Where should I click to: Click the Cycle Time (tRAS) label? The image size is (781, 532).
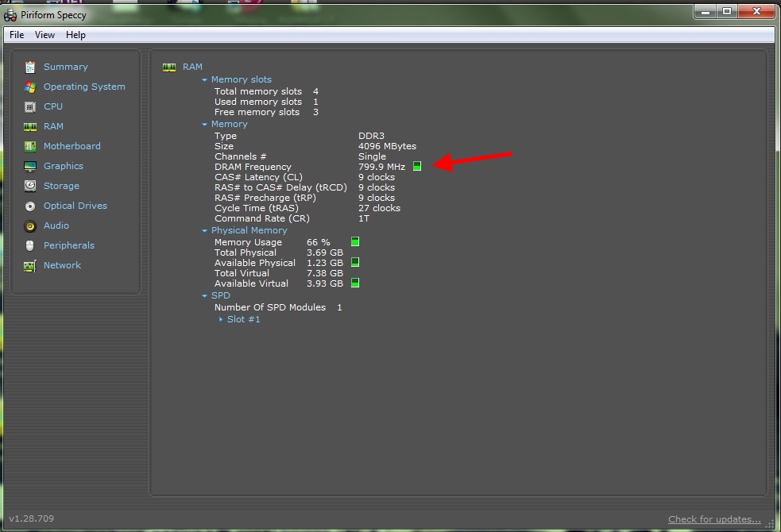pos(257,209)
